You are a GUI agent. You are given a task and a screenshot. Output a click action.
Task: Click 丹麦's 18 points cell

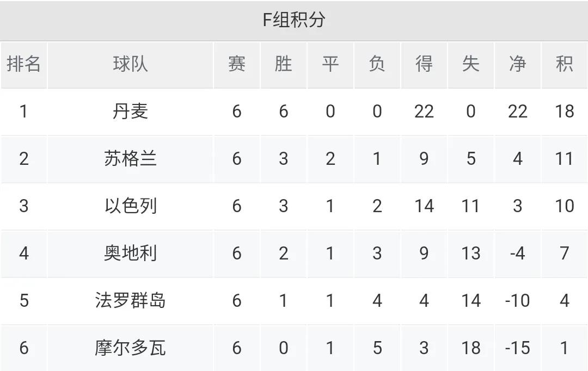point(565,112)
